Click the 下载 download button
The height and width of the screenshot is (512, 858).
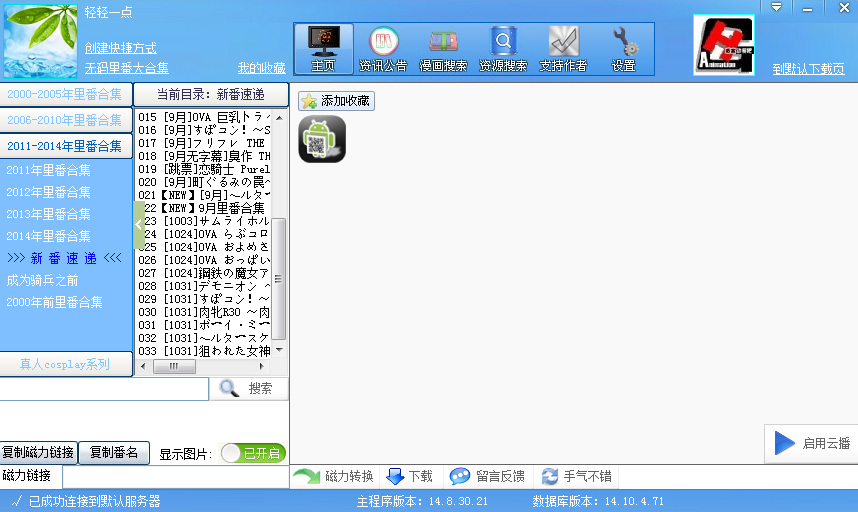410,476
